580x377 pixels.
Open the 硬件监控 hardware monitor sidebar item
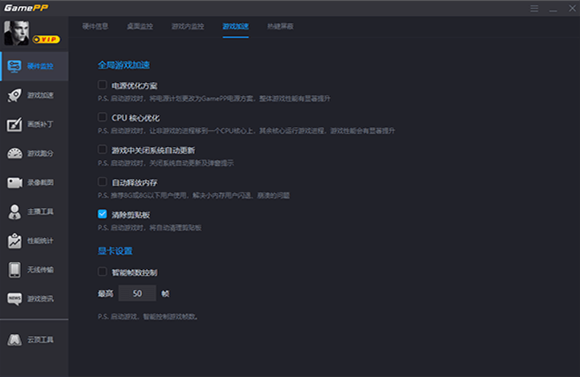coord(34,66)
